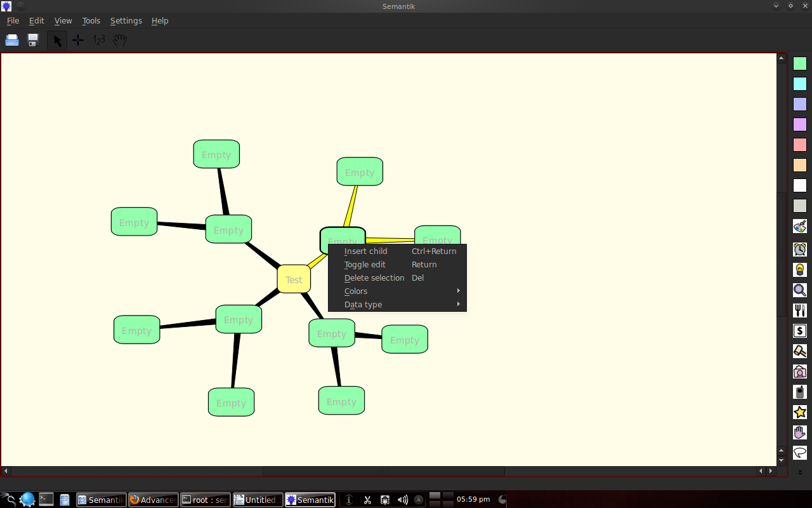This screenshot has width=812, height=508.
Task: Click the horizontal scrollbar thumb
Action: (x=383, y=471)
